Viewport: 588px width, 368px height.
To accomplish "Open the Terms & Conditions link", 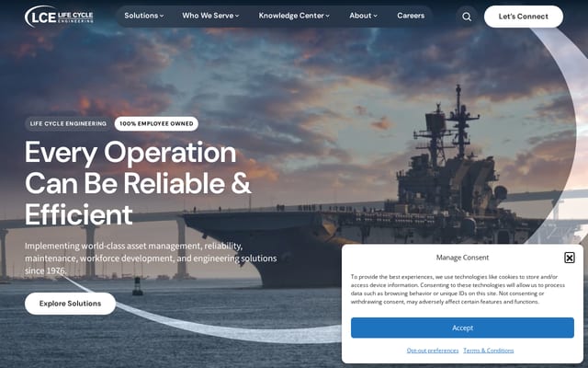I will pos(488,351).
